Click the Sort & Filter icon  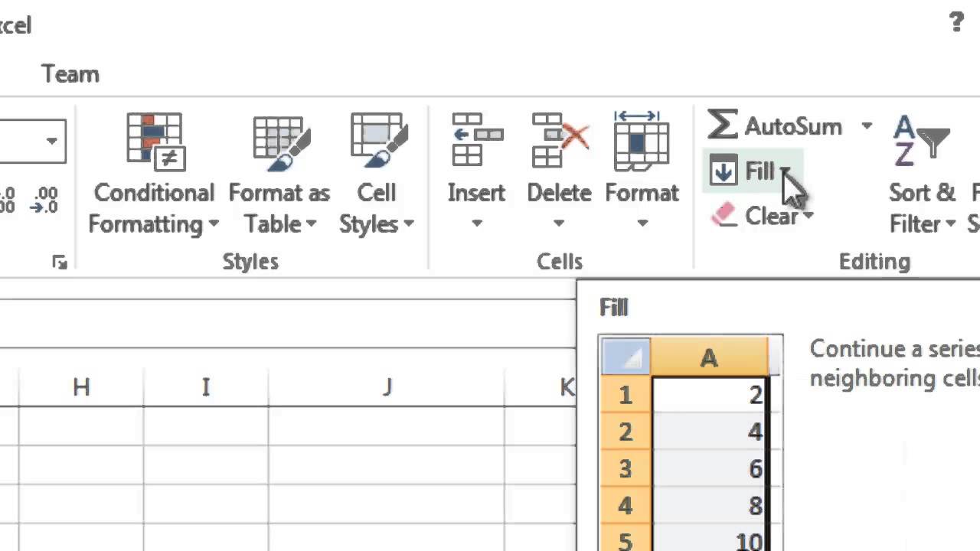tap(920, 142)
